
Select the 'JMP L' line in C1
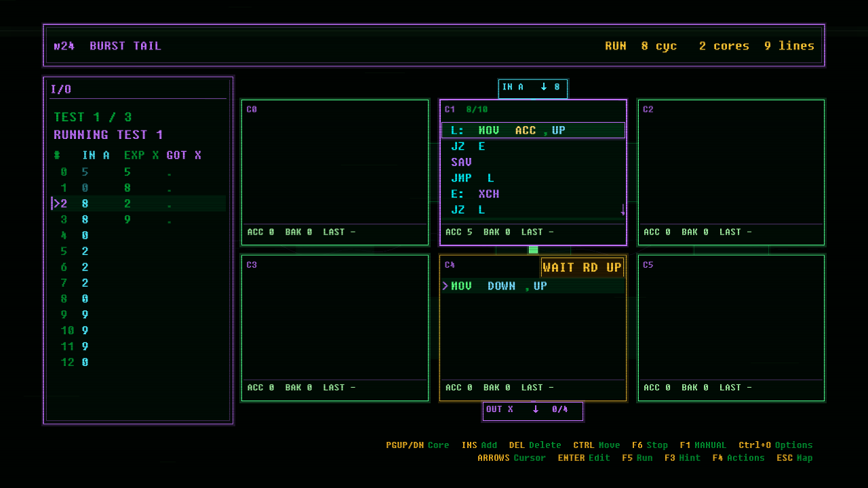click(533, 178)
